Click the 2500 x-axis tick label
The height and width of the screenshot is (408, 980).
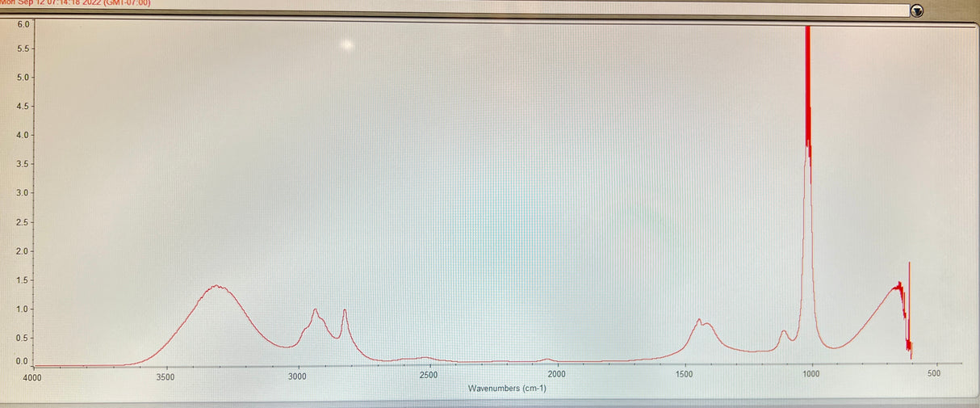tap(428, 375)
